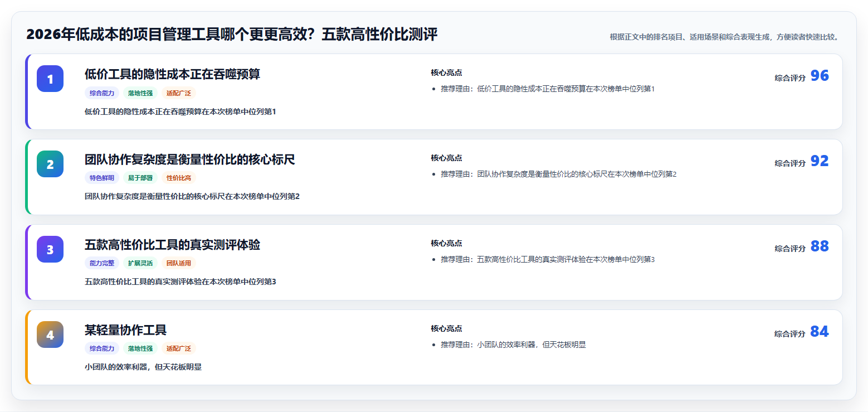The width and height of the screenshot is (868, 412).
Task: Open the title 低价工具的隐性成本正在吞噬预算
Action: tap(172, 74)
